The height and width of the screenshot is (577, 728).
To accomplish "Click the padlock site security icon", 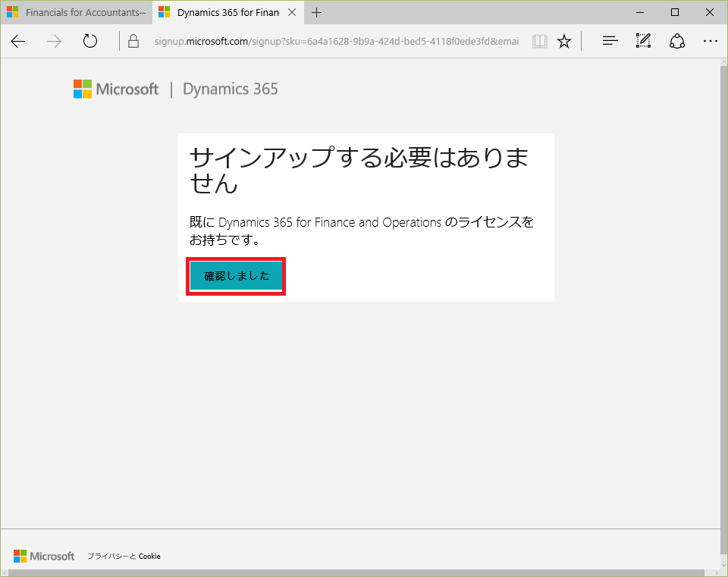I will click(133, 41).
